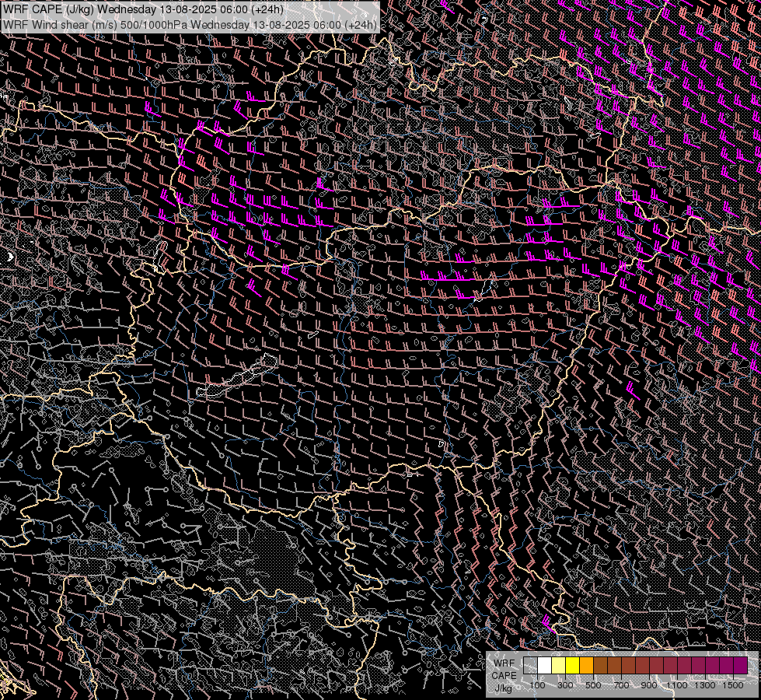Screen dimensions: 761x700
Task: Click the 'WRF CAPE (J/kg)' title line
Action: [143, 9]
